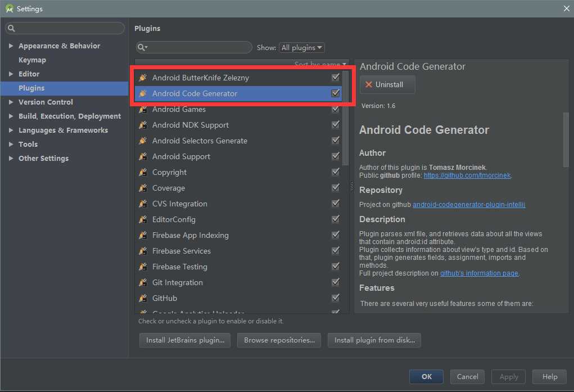Disable the Coverage plugin checkbox
The image size is (574, 392).
[335, 188]
